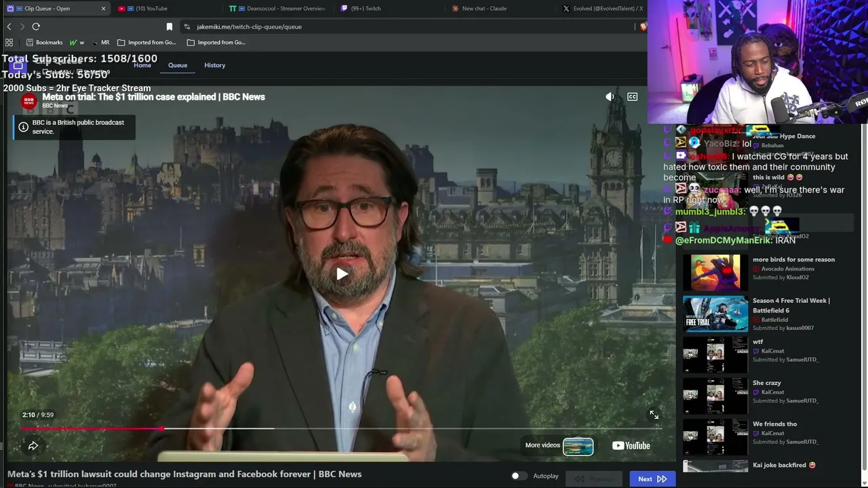The image size is (868, 488).
Task: Reload the clip queue page
Action: pos(36,26)
